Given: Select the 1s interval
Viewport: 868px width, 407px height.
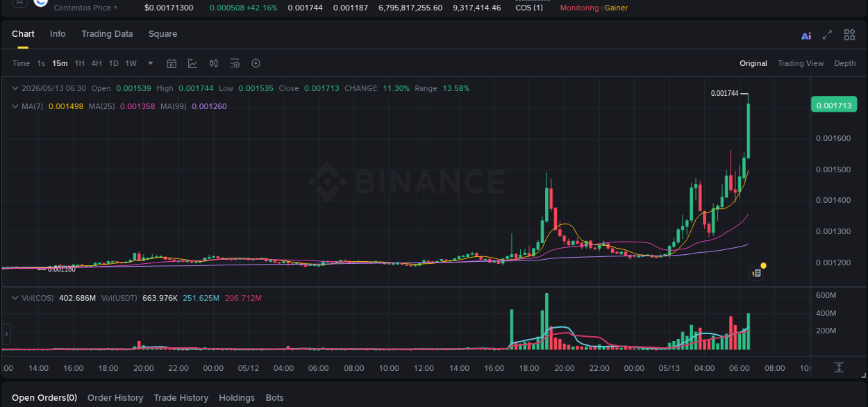Looking at the screenshot, I should pos(41,63).
